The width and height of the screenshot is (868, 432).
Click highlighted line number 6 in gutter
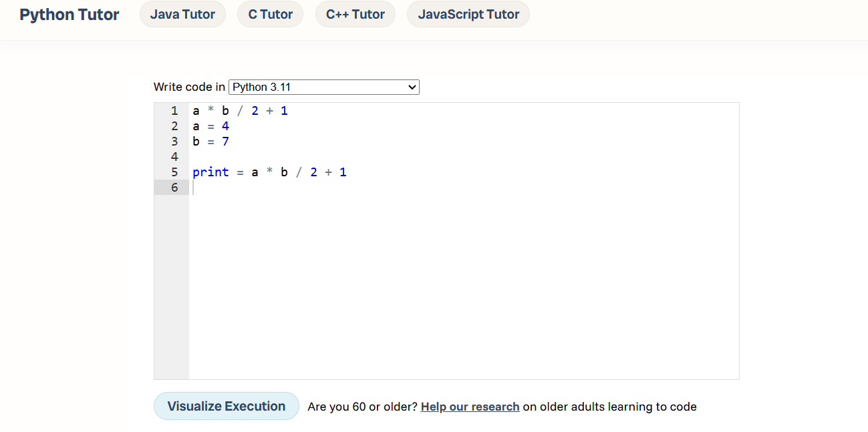click(x=174, y=188)
